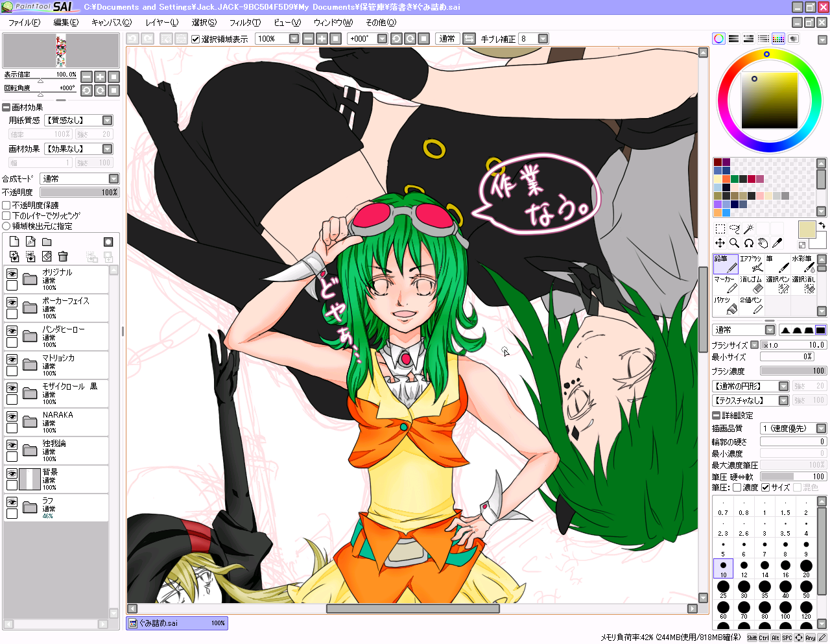Viewport: 830px width, 644px height.
Task: Toggle the swatches panel button
Action: pos(778,39)
